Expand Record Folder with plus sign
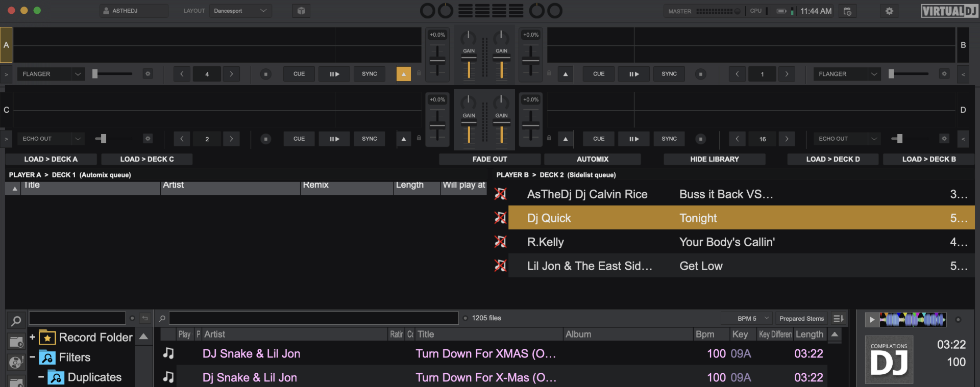This screenshot has width=980, height=387. [32, 337]
